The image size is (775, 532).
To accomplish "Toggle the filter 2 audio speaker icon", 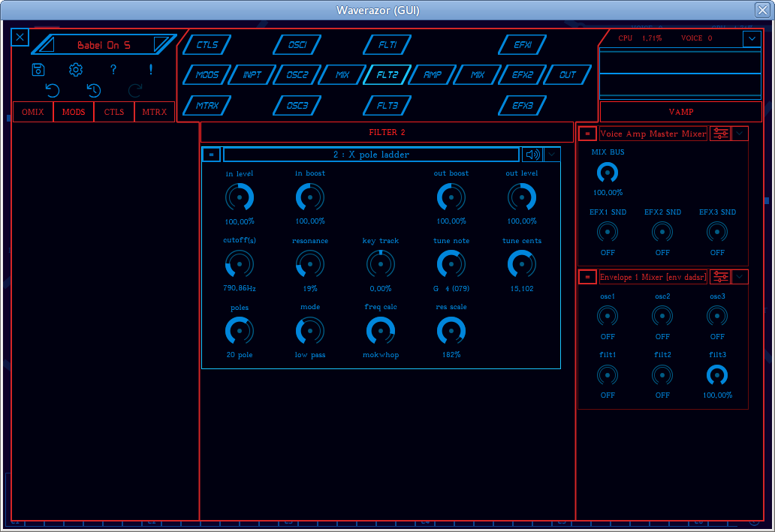I will [532, 155].
